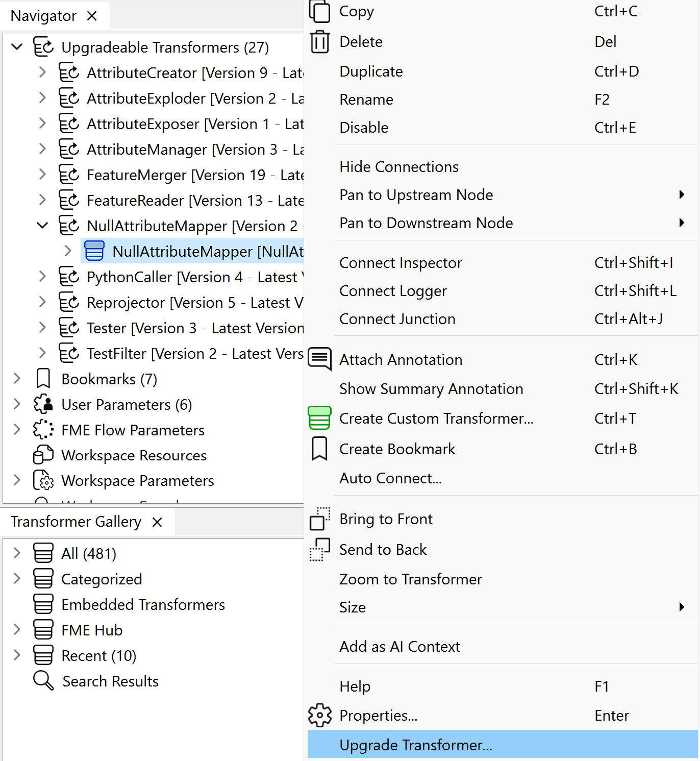This screenshot has height=761, width=700.
Task: Click the Delete trash can icon
Action: click(320, 42)
